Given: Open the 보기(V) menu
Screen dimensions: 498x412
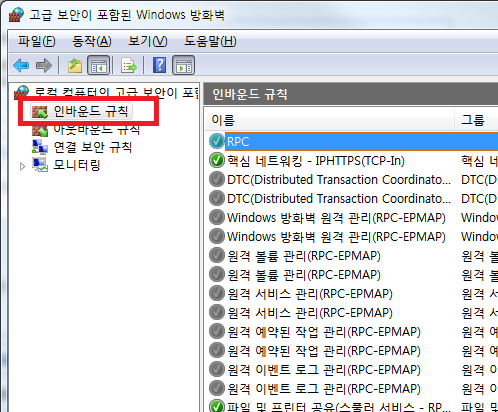Looking at the screenshot, I should tap(148, 41).
